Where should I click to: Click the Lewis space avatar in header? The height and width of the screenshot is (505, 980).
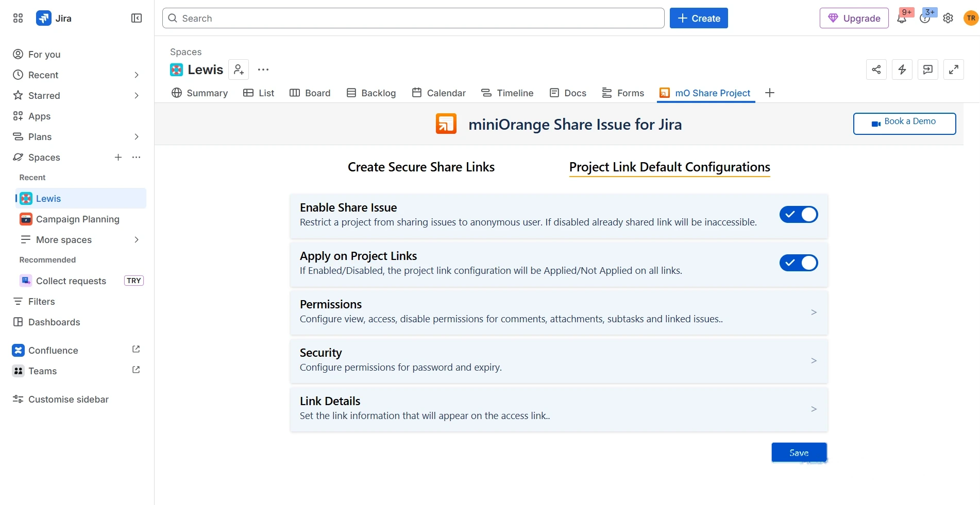point(176,69)
